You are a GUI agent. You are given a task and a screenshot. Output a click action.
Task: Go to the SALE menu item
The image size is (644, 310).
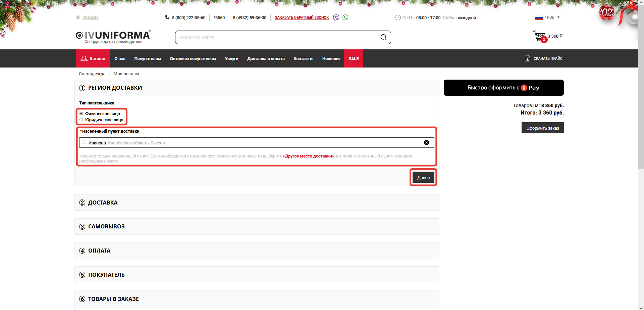click(x=354, y=59)
